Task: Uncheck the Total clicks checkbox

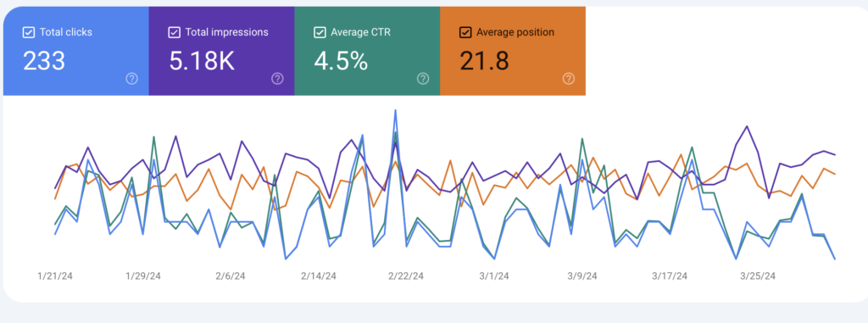Action: [28, 33]
